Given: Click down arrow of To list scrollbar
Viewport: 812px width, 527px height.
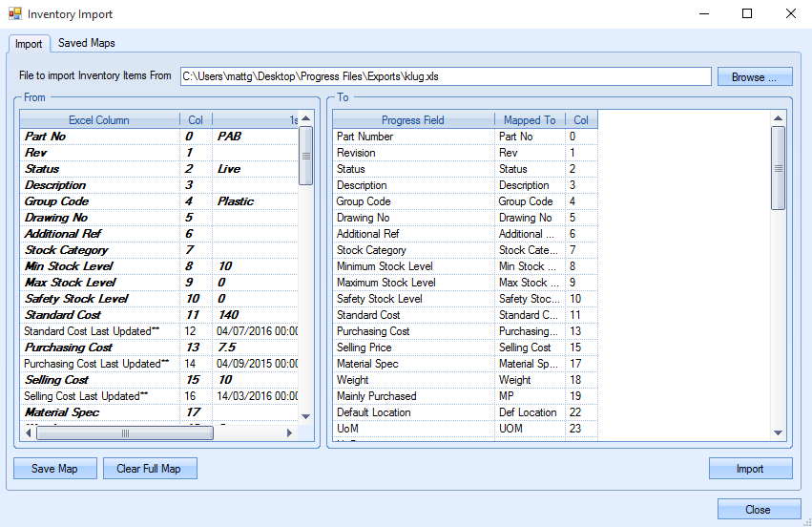Looking at the screenshot, I should pos(778,432).
